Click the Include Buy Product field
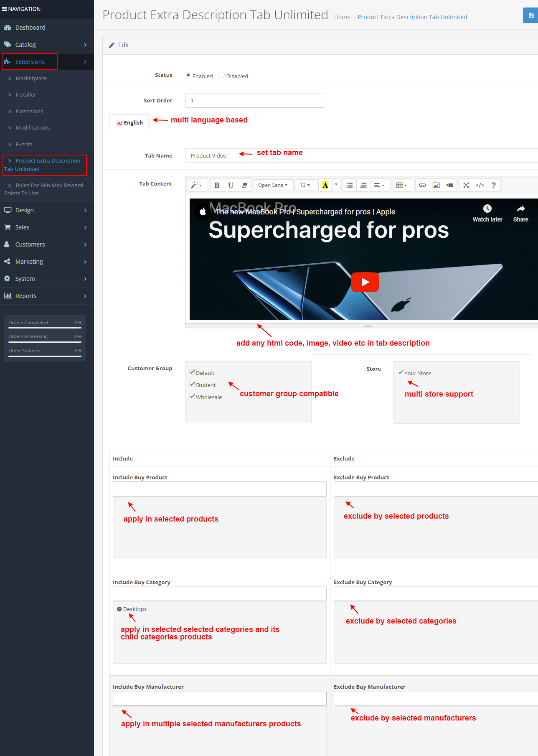 point(220,489)
